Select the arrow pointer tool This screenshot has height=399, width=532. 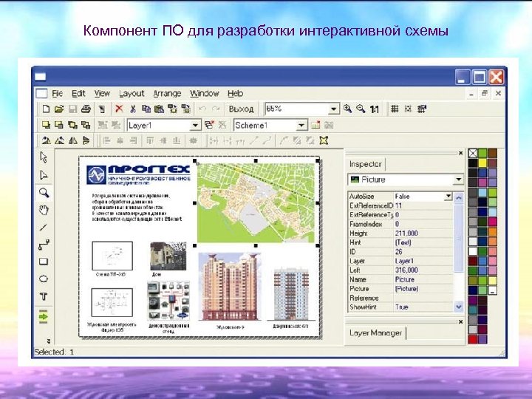point(44,157)
